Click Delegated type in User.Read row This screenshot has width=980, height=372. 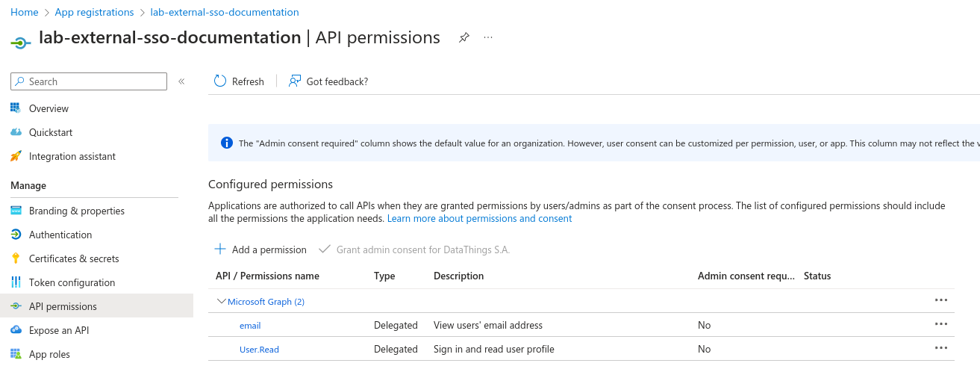(x=396, y=349)
